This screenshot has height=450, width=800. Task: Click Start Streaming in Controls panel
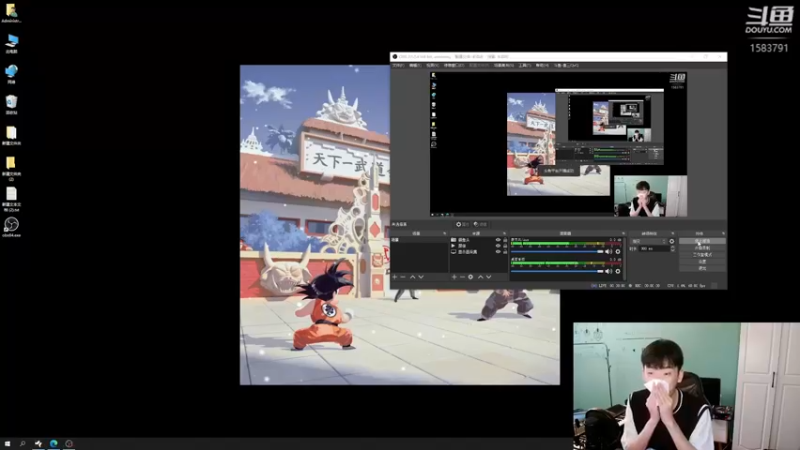click(703, 241)
